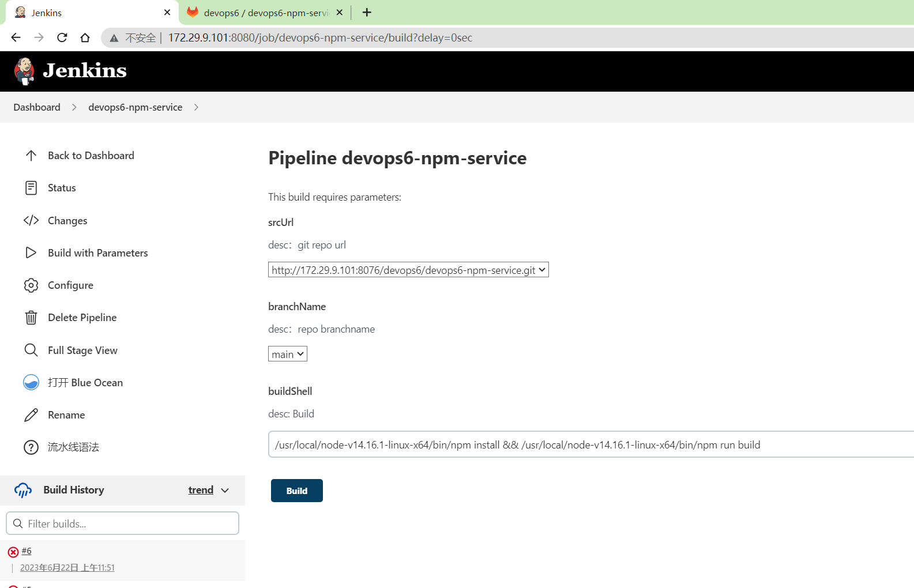Click the not-secure warning triangle icon
Image resolution: width=914 pixels, height=588 pixels.
coord(114,38)
